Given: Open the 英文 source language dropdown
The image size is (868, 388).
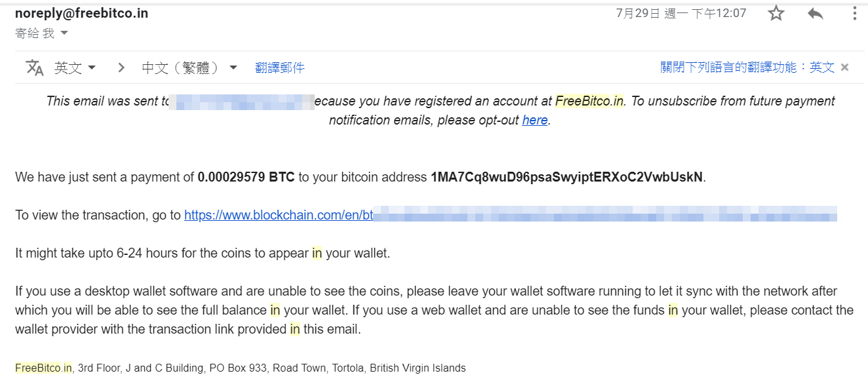Looking at the screenshot, I should pos(75,68).
